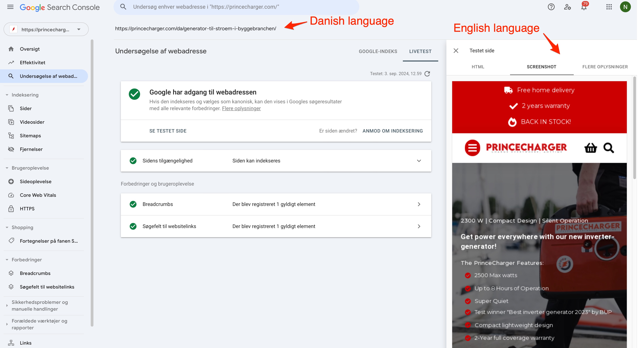Switch to the HTML tab

(x=478, y=67)
